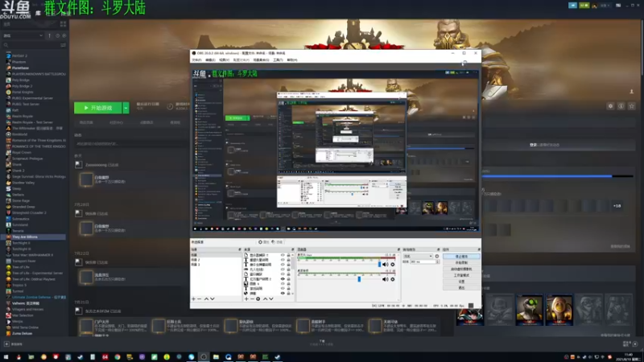Screen dimensions: 644x362
Task: Add a new source in OBS sources dock
Action: tap(246, 298)
